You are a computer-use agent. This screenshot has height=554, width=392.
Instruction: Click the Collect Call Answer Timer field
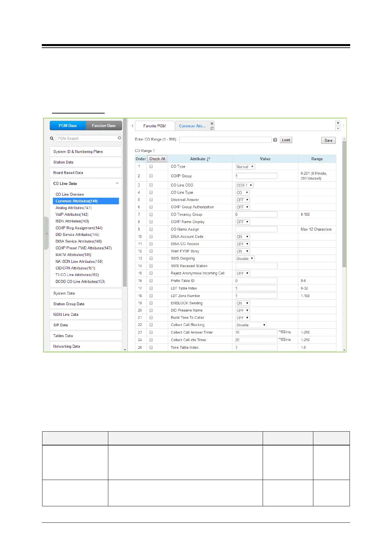point(256,333)
